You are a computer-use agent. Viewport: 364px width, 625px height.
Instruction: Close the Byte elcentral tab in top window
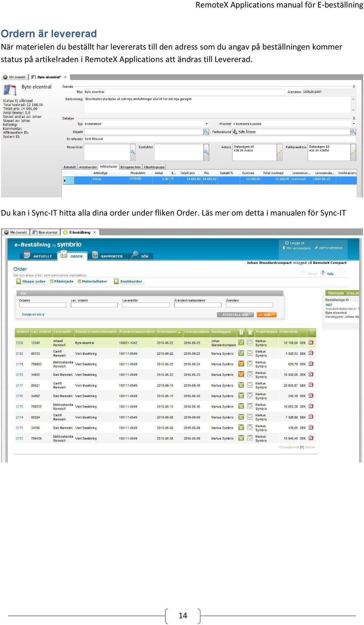(x=65, y=77)
